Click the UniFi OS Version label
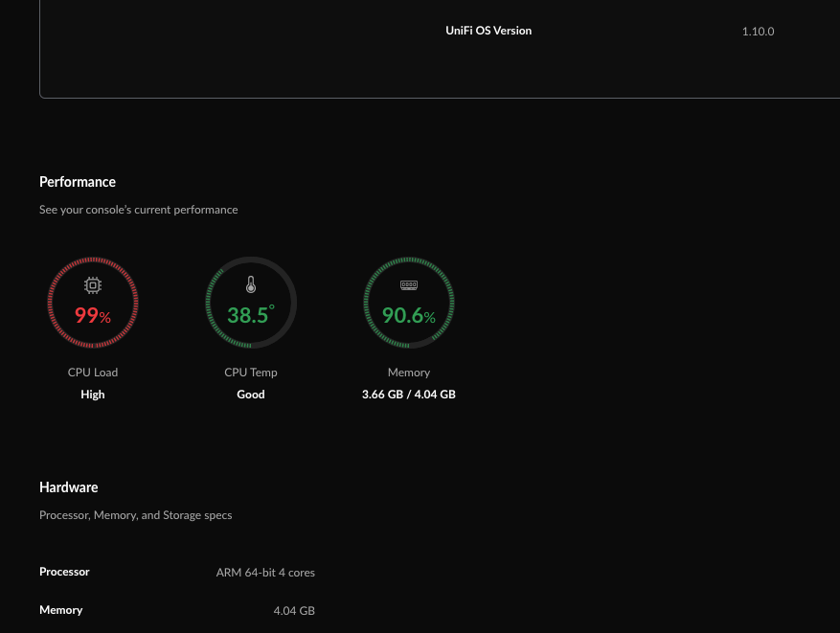840x633 pixels. 488,31
